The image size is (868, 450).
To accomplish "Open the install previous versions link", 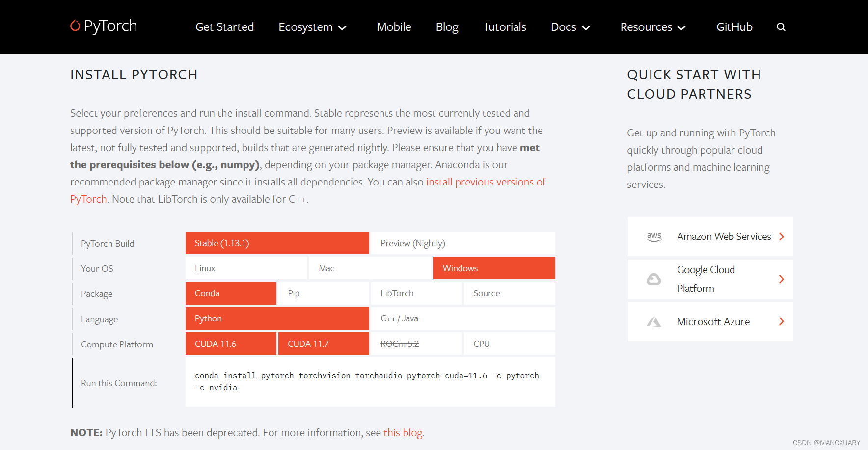I will [x=486, y=182].
